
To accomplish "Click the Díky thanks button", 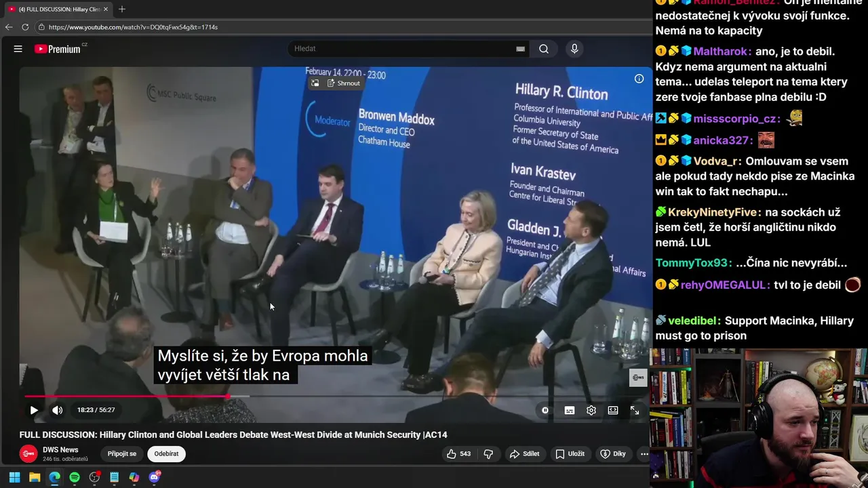I will click(613, 454).
